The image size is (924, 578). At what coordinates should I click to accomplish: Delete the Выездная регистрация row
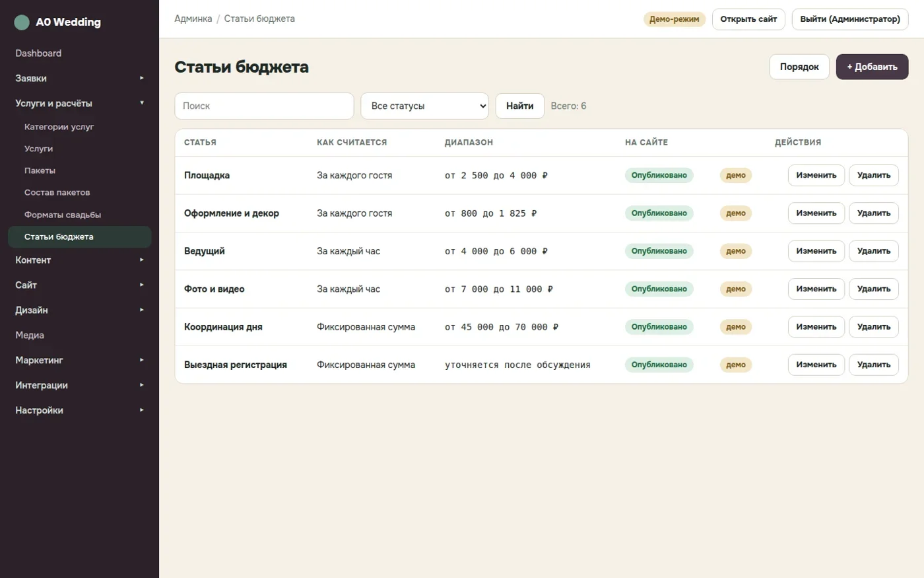click(874, 365)
